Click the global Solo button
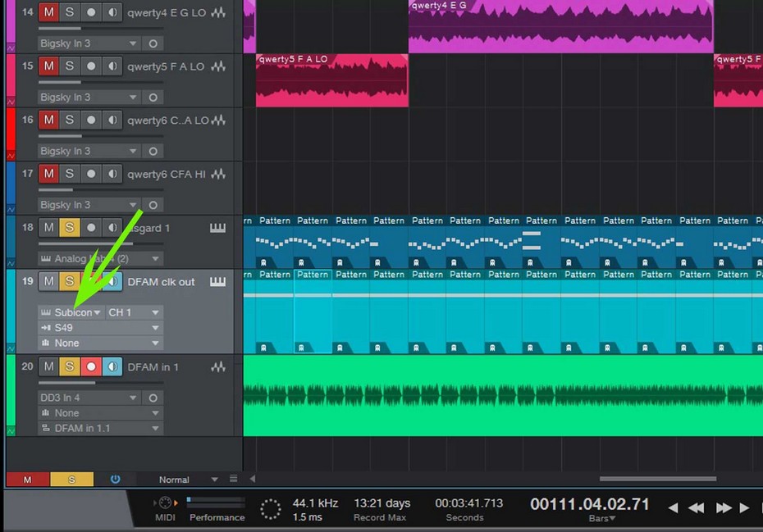This screenshot has width=763, height=532. tap(71, 480)
